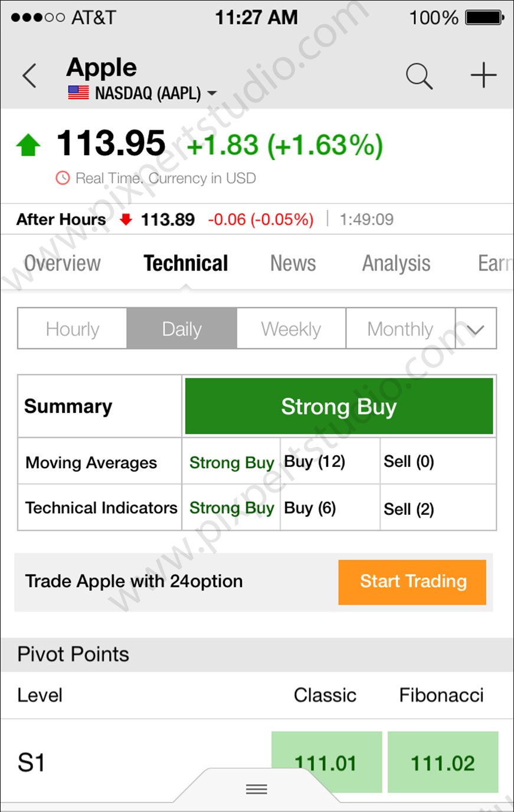This screenshot has width=514, height=812.
Task: Select the Monthly timeframe
Action: tap(400, 329)
